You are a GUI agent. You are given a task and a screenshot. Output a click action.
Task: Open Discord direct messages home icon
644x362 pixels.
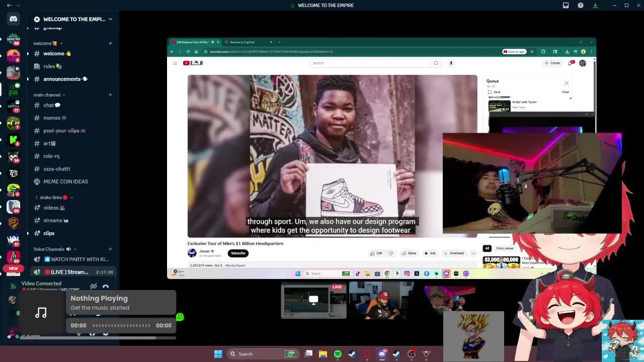(x=14, y=19)
